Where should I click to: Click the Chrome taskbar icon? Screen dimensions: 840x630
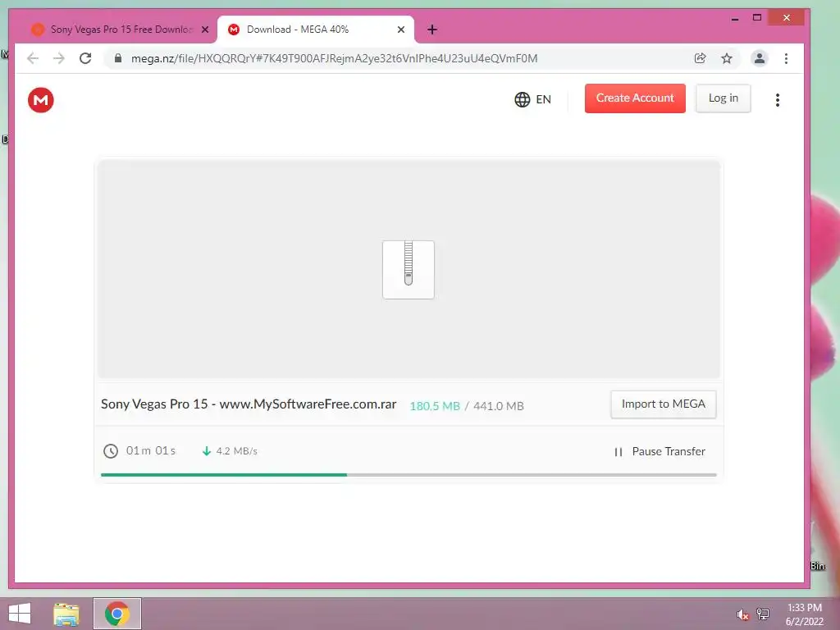click(x=117, y=614)
